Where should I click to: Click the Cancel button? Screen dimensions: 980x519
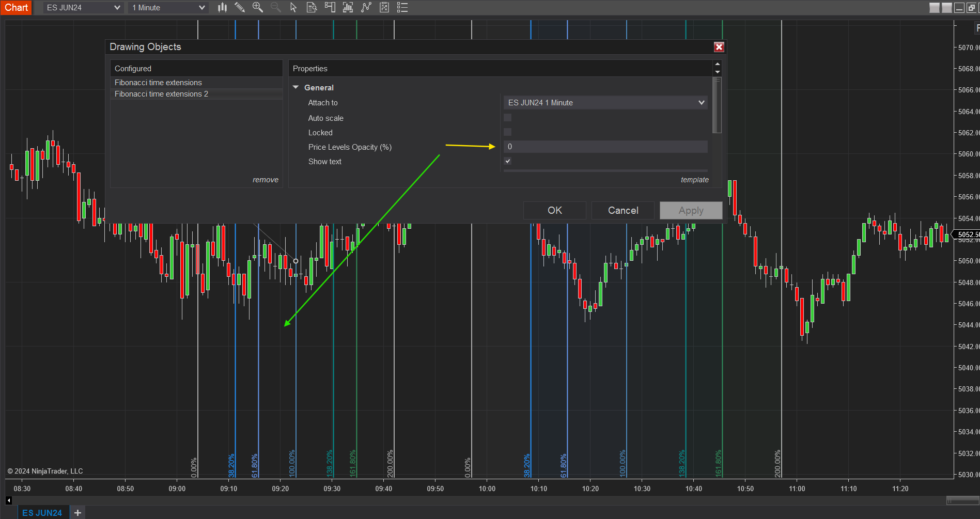coord(623,211)
